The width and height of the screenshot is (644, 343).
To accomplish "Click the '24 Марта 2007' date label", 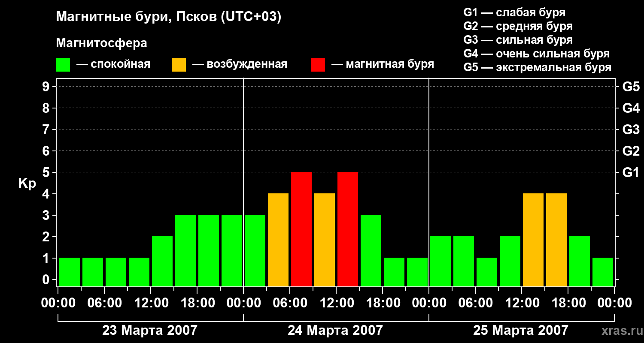I will click(x=335, y=330).
